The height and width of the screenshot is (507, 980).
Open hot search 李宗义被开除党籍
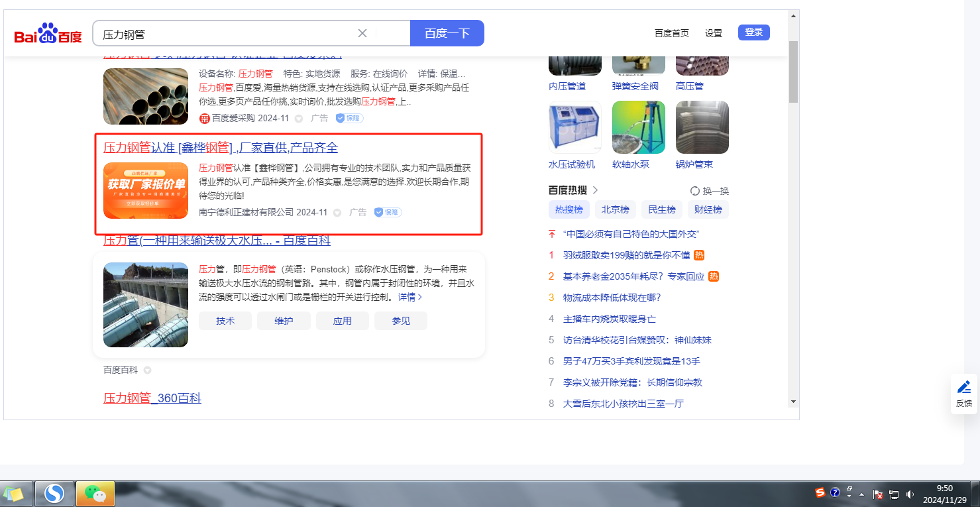pyautogui.click(x=633, y=382)
